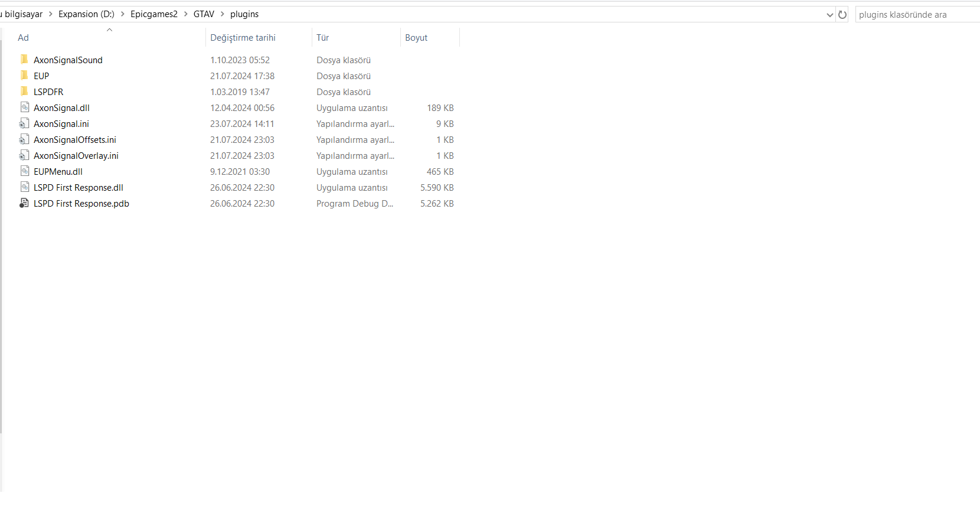Image resolution: width=980 pixels, height=506 pixels.
Task: Click the date 1.10.2023 05:52
Action: click(x=240, y=60)
